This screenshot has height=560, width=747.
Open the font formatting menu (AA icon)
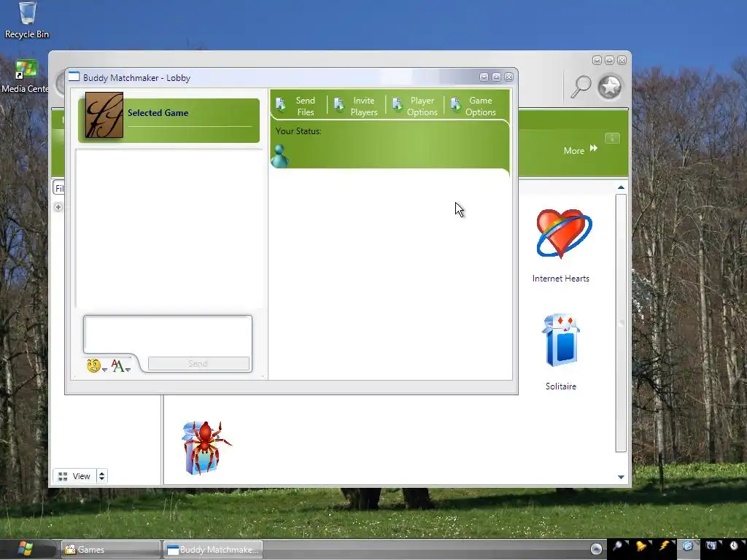click(x=120, y=366)
